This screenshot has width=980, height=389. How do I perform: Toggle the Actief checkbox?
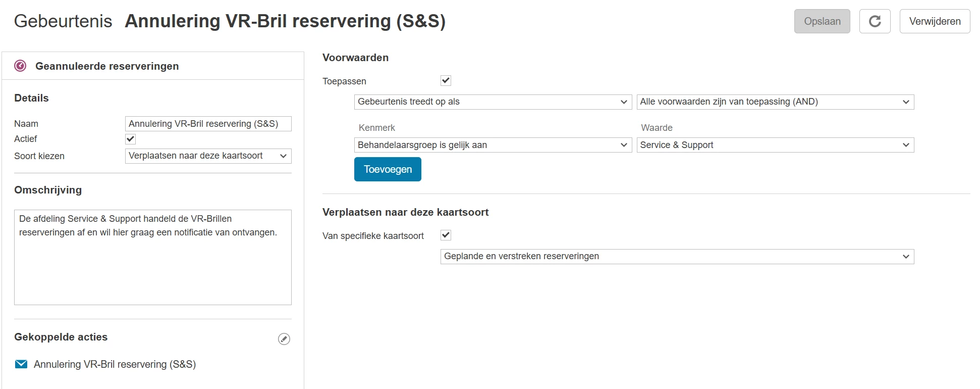coord(131,139)
